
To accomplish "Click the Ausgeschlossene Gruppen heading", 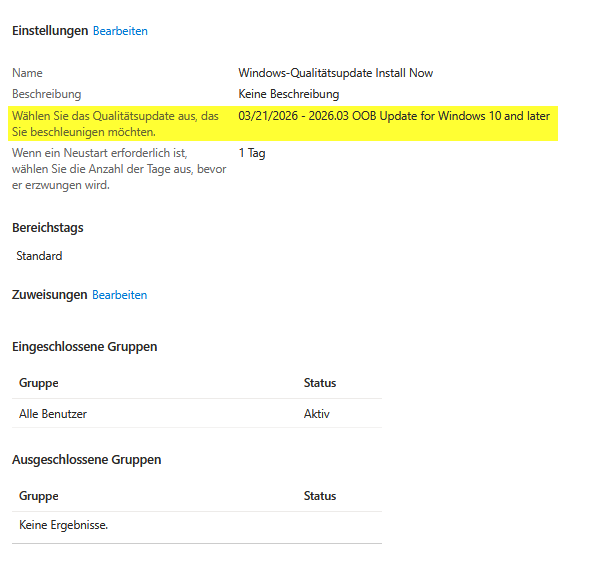I will point(86,460).
